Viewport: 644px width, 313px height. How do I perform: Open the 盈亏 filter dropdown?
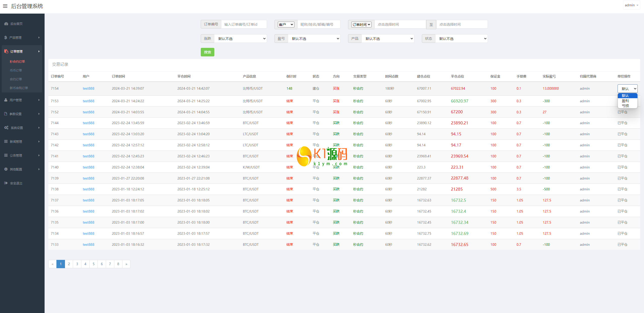pyautogui.click(x=314, y=39)
